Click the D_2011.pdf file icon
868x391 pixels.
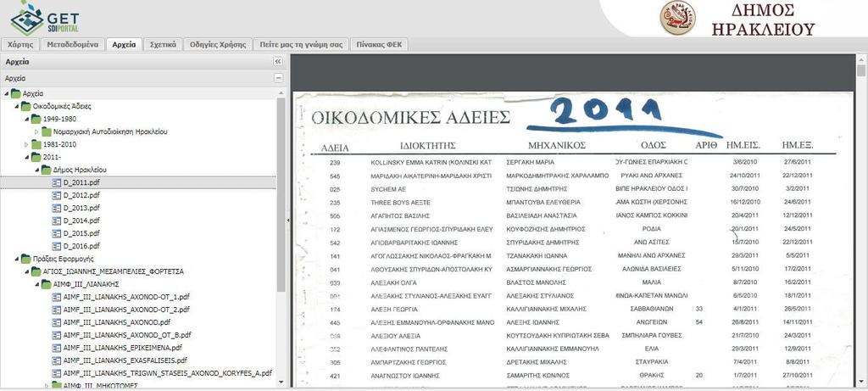click(x=57, y=182)
